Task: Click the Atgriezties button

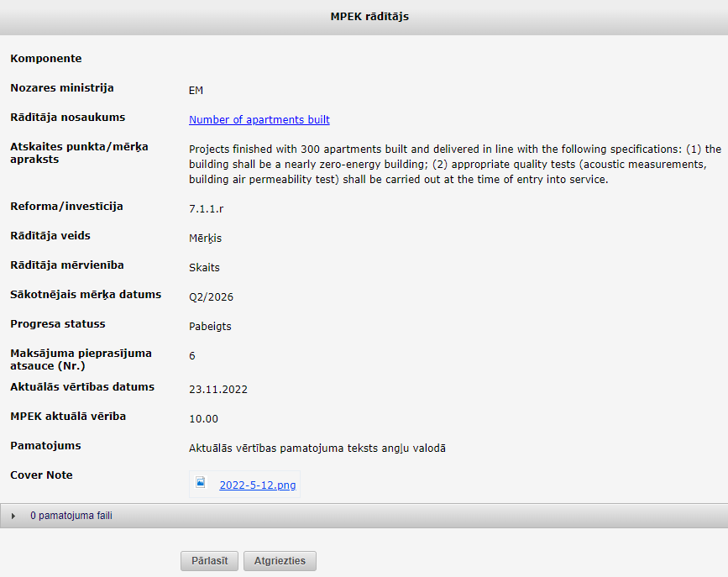Action: pos(280,561)
